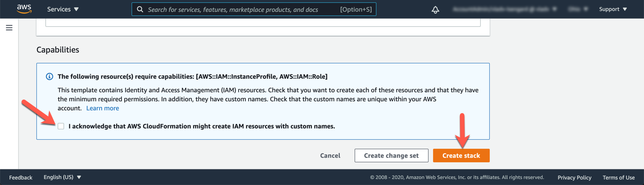Open the Terms of Use link
Screen dimensions: 644x185
coord(618,177)
